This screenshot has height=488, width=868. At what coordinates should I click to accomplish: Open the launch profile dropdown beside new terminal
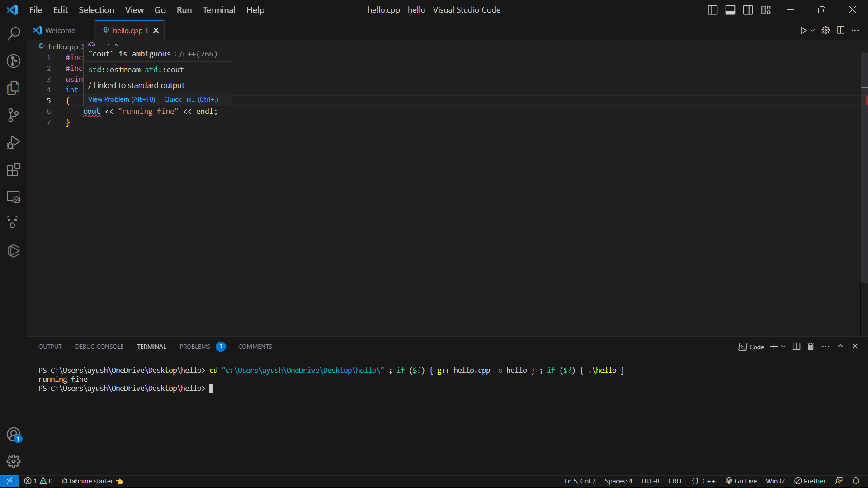pos(783,346)
